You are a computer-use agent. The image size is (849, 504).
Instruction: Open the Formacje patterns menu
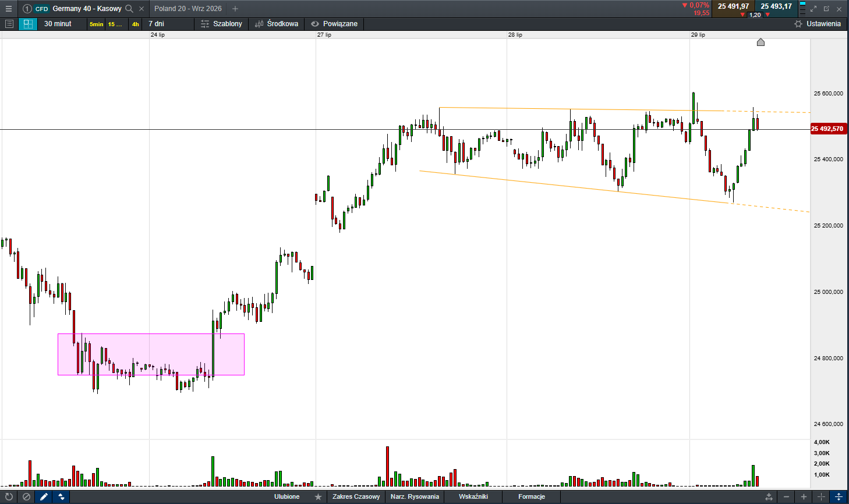point(532,496)
